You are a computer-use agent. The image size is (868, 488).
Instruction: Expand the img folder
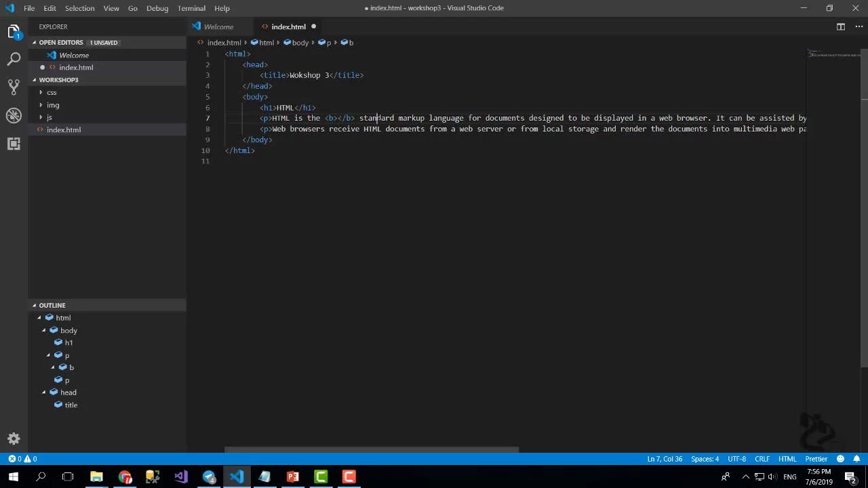pyautogui.click(x=41, y=105)
